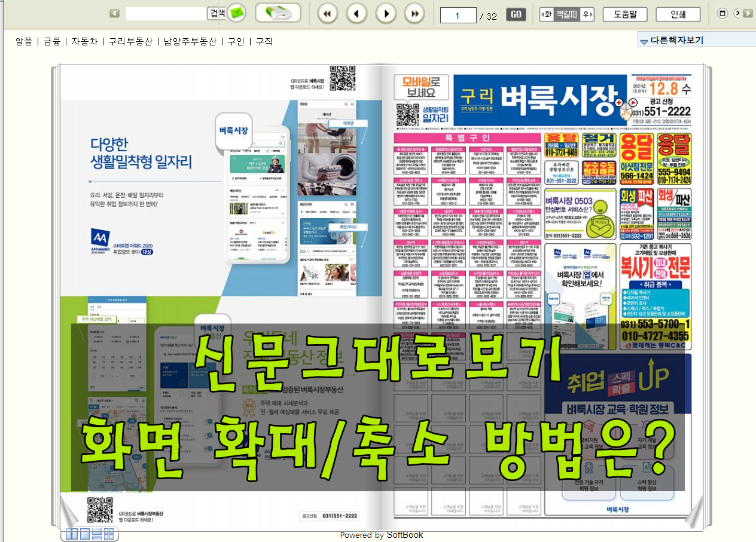The width and height of the screenshot is (756, 542).
Task: Open the 알뜰 category
Action: click(x=23, y=42)
